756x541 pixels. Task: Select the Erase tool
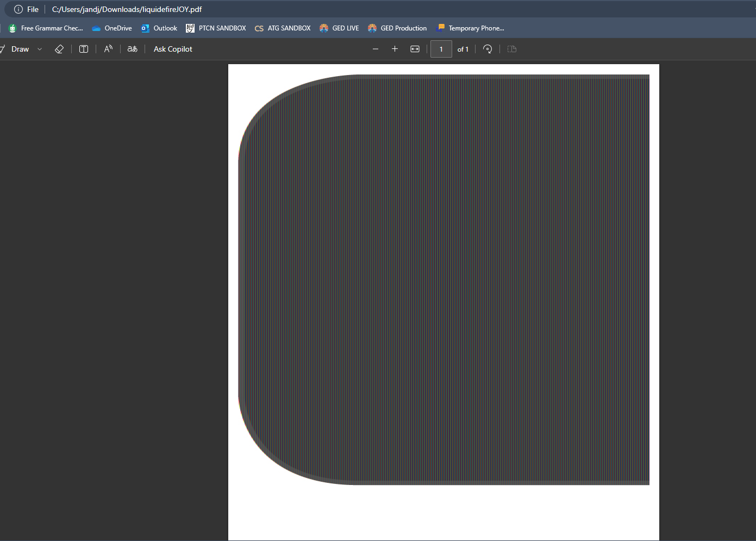pos(59,49)
